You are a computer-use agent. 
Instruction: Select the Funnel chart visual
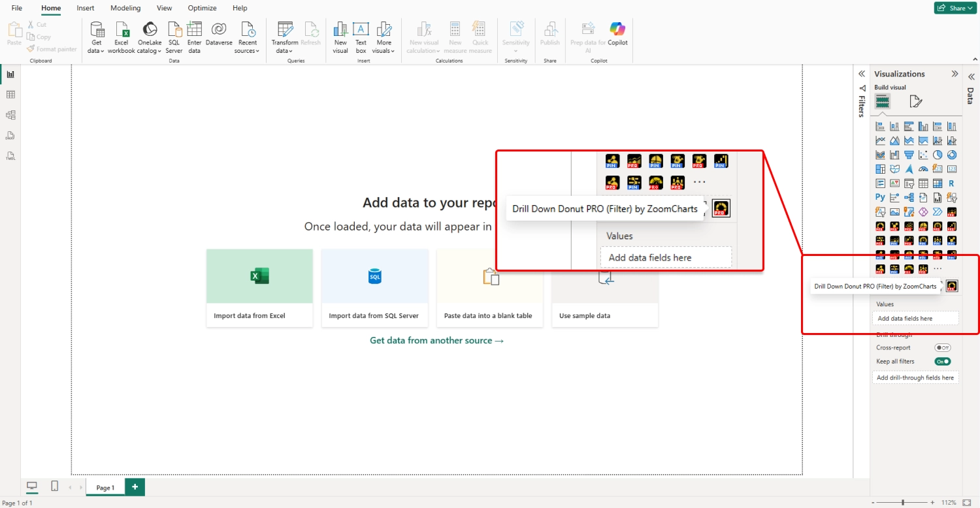click(909, 155)
